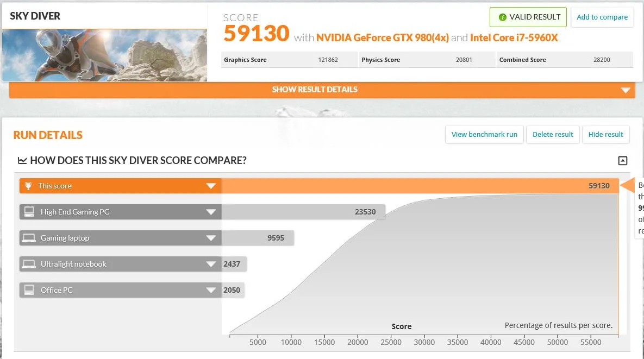Open View benchmark run
The width and height of the screenshot is (644, 359).
[484, 135]
